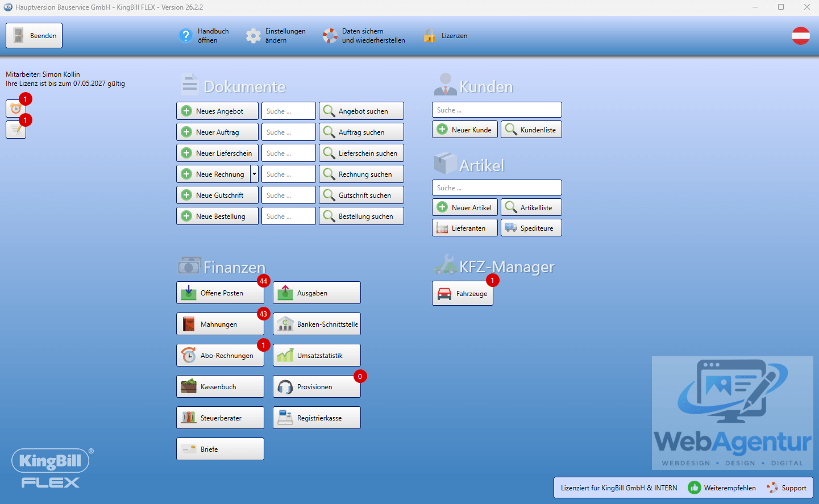Open the Steuerberater export
Image resolution: width=819 pixels, height=504 pixels.
point(220,418)
